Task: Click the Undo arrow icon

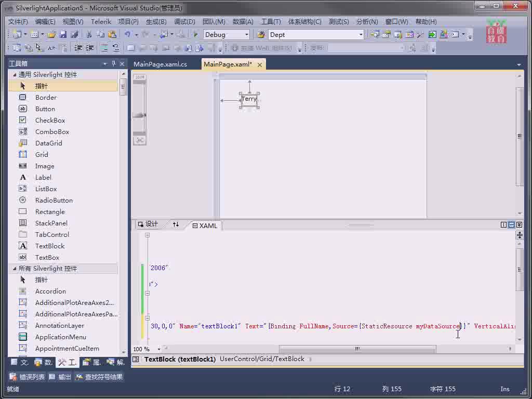Action: tap(128, 34)
